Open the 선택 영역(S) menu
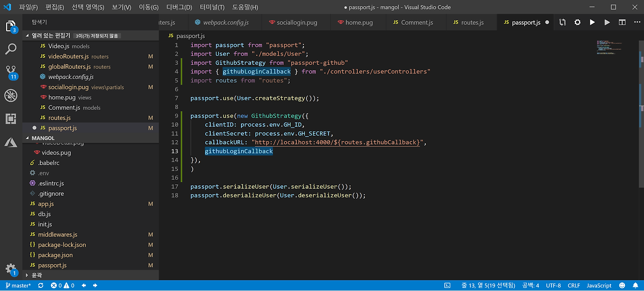The width and height of the screenshot is (644, 291). pyautogui.click(x=88, y=7)
